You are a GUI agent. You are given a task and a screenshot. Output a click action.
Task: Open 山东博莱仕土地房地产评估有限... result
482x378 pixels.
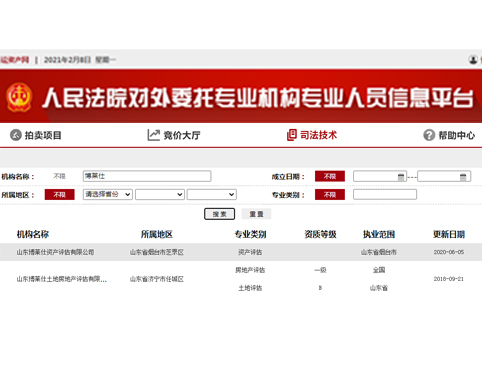tap(62, 279)
